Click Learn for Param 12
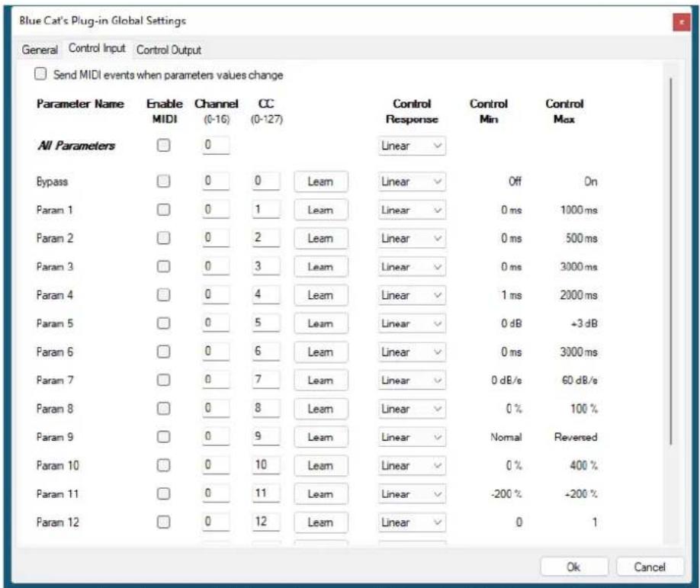The height and width of the screenshot is (588, 700). tap(320, 522)
